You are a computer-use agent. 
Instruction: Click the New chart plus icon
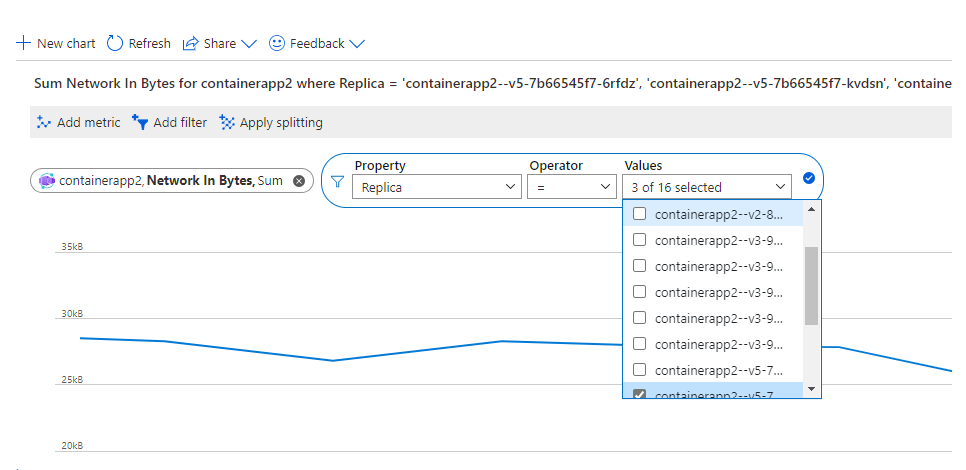[x=24, y=44]
